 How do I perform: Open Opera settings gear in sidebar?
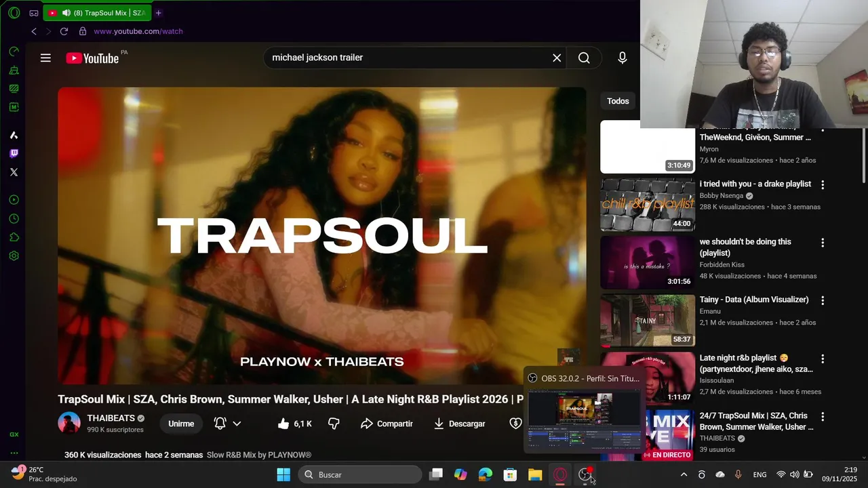[14, 256]
